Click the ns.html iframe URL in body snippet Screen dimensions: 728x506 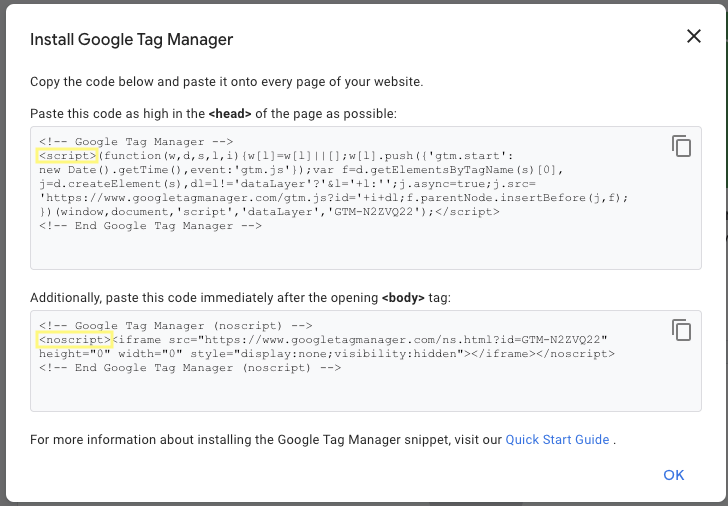330,340
